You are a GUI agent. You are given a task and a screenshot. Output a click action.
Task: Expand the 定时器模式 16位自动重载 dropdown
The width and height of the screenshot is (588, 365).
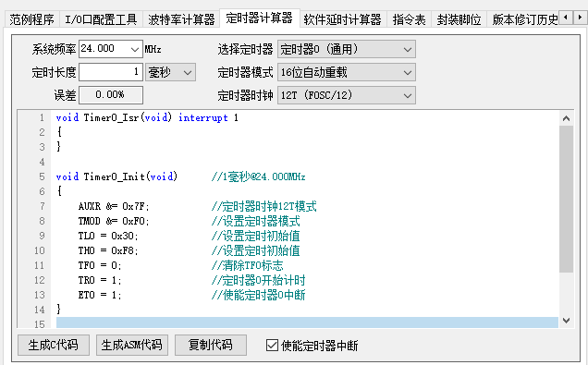point(347,72)
